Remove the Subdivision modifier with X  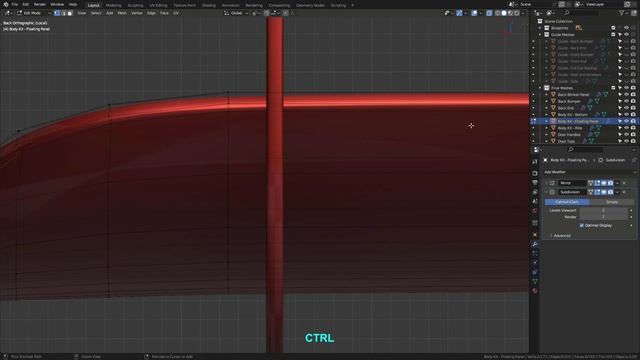pos(624,192)
